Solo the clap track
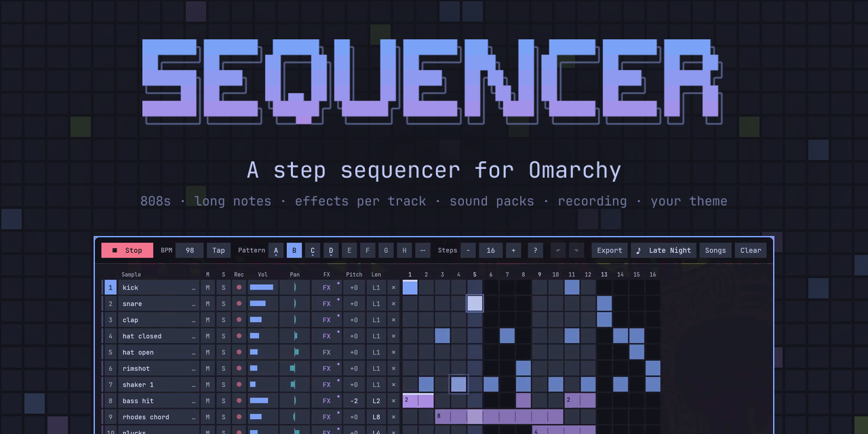The image size is (868, 434). click(x=223, y=320)
